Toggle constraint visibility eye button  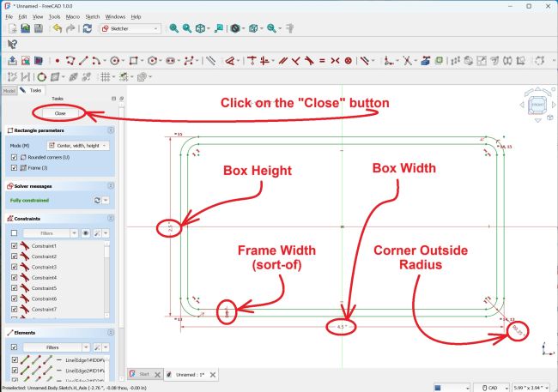click(85, 233)
